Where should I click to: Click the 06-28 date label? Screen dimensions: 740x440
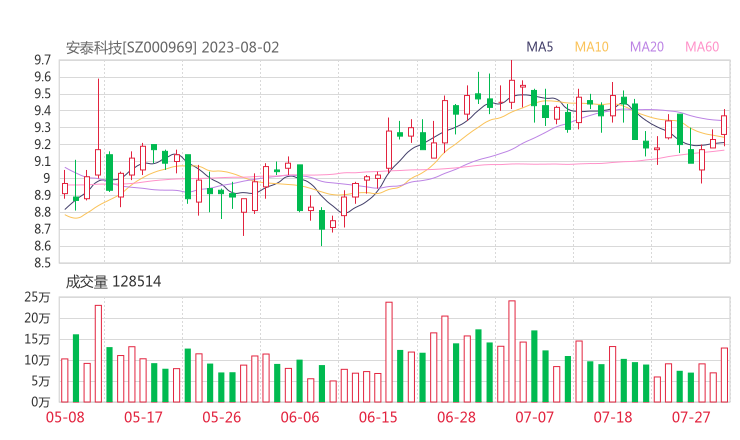pyautogui.click(x=456, y=417)
